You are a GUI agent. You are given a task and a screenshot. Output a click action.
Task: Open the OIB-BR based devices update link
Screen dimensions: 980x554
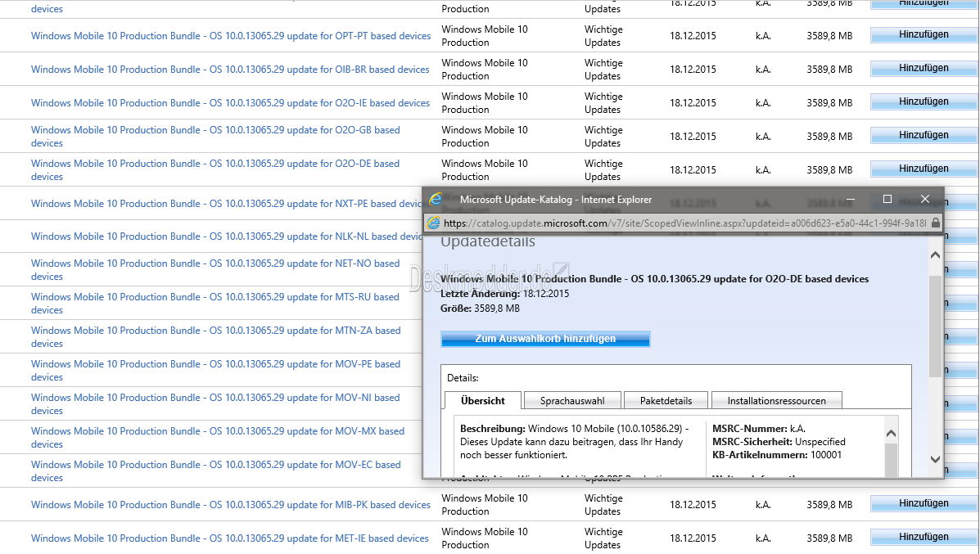point(230,70)
